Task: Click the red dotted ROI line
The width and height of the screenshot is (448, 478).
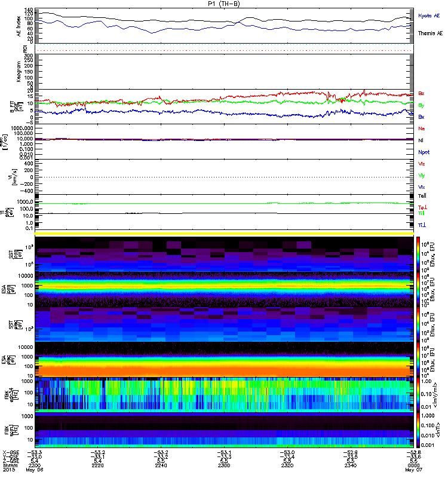Action: coord(224,50)
